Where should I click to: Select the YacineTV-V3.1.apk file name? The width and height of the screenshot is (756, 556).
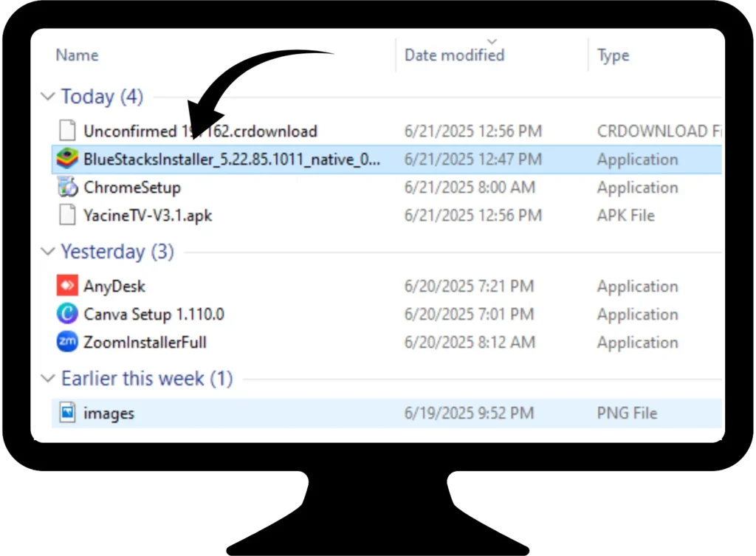148,216
